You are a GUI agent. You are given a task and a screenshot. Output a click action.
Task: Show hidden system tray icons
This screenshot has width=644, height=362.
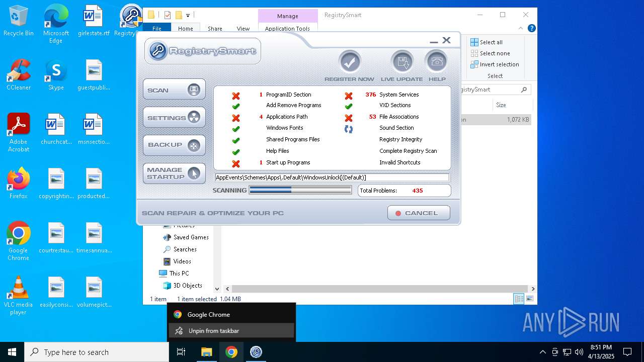[542, 352]
